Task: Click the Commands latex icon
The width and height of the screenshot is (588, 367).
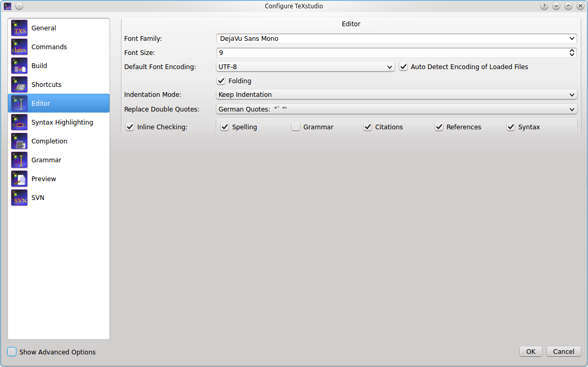Action: (x=19, y=47)
